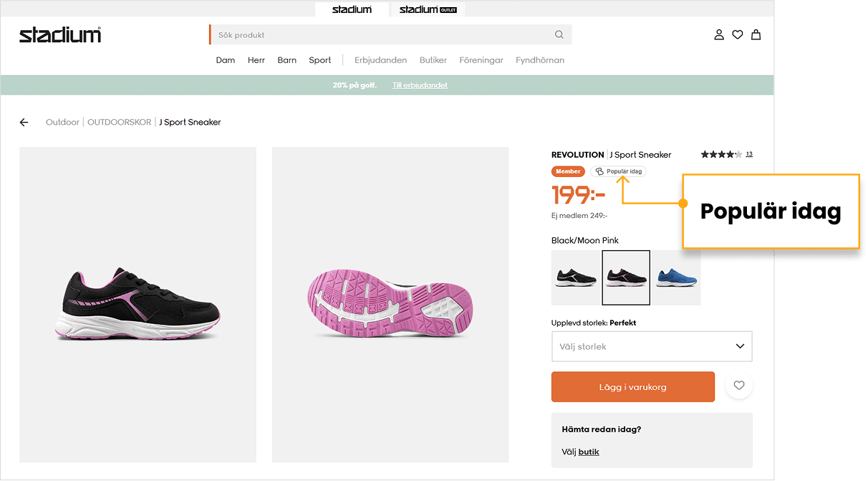The width and height of the screenshot is (868, 481).
Task: Open the wishlist heart in header
Action: pyautogui.click(x=737, y=34)
